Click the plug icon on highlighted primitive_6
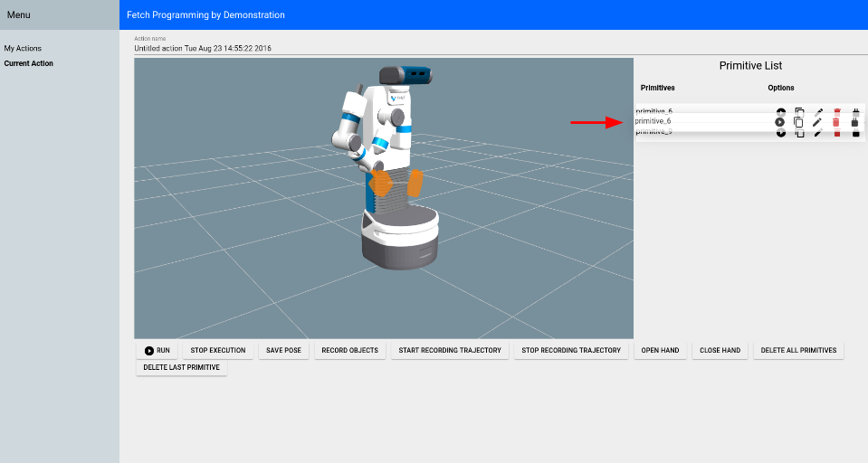 click(855, 122)
